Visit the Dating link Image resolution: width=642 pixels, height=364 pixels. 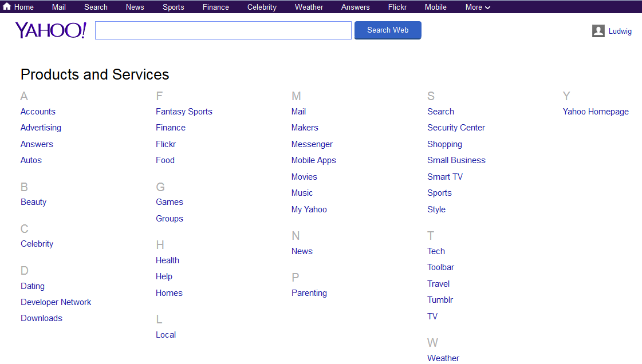tap(33, 286)
